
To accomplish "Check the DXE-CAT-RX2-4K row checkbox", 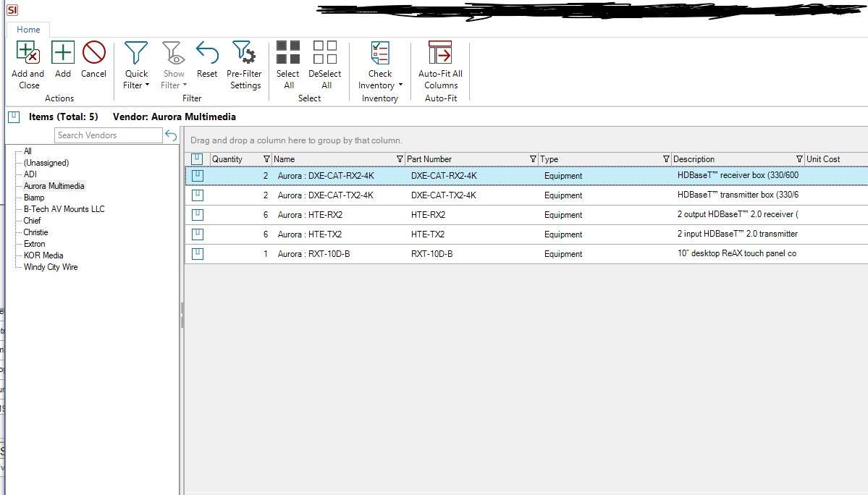I will [x=198, y=176].
